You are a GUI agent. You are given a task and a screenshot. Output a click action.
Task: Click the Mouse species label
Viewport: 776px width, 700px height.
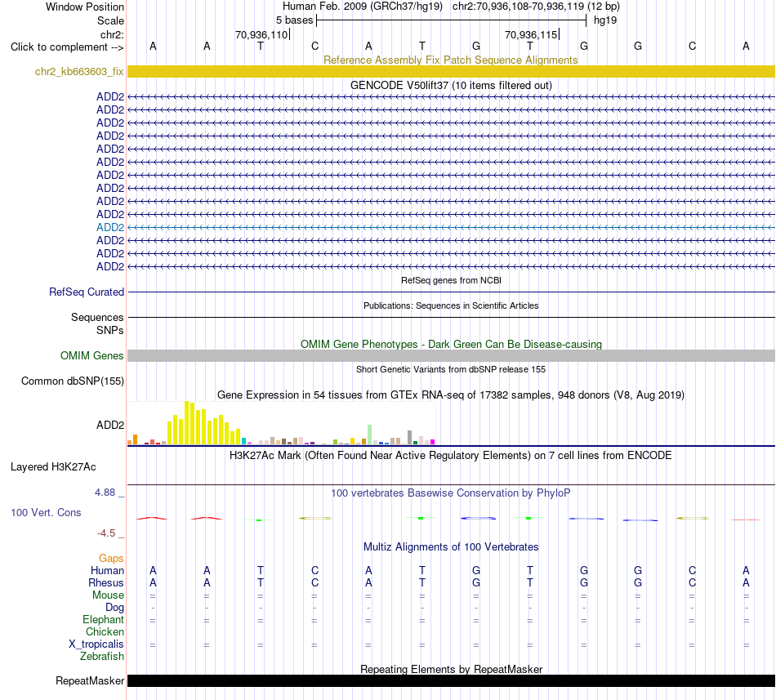tap(108, 595)
